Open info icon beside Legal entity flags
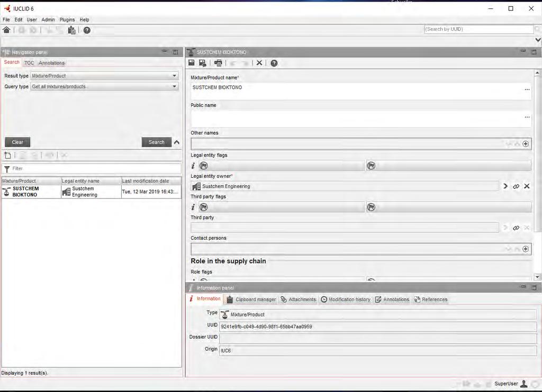The image size is (542, 392). (193, 166)
